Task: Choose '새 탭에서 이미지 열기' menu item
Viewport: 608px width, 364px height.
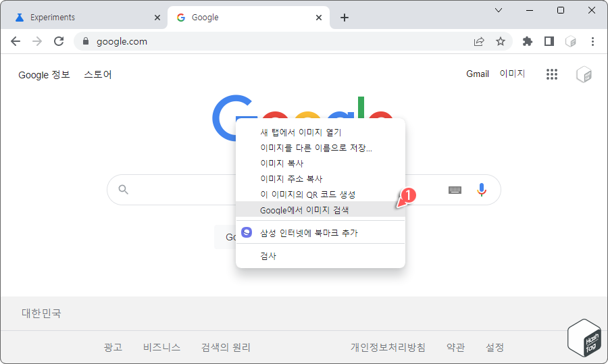Action: coord(320,132)
